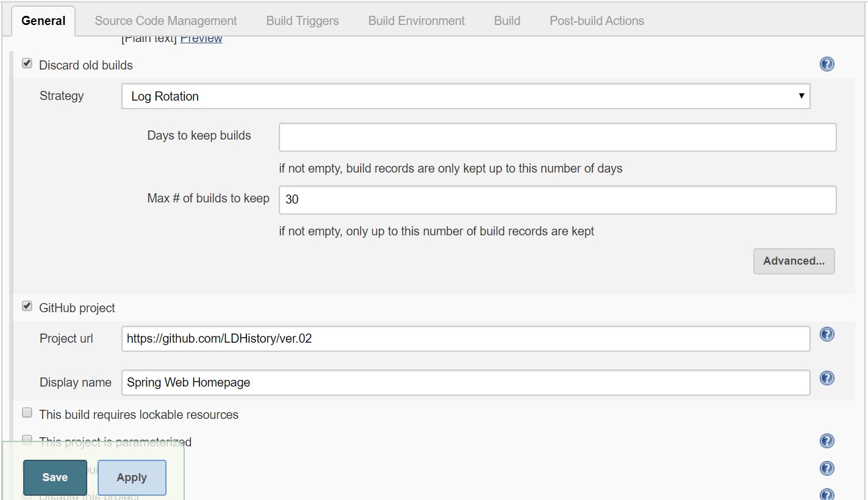
Task: Open the Build Triggers tab
Action: [x=303, y=21]
